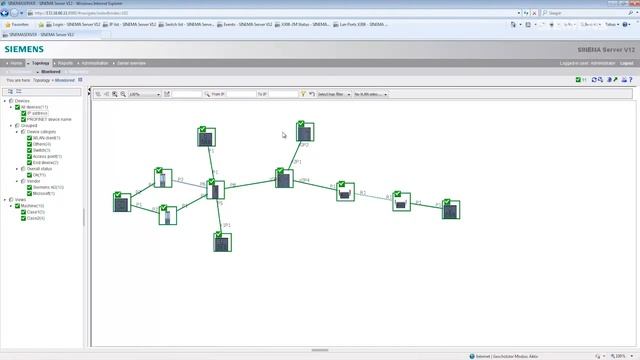Viewport: 640px width, 360px height.
Task: Toggle the PROFINET device name checkbox
Action: pyautogui.click(x=24, y=119)
